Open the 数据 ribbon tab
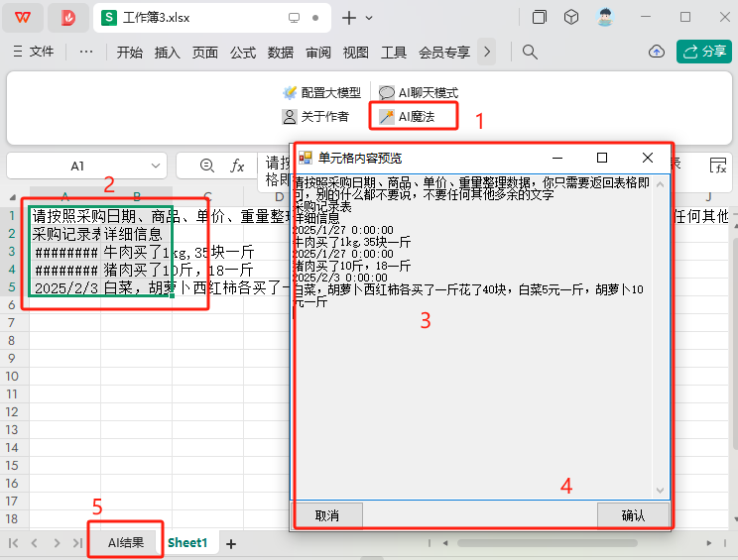Image resolution: width=738 pixels, height=560 pixels. 280,52
